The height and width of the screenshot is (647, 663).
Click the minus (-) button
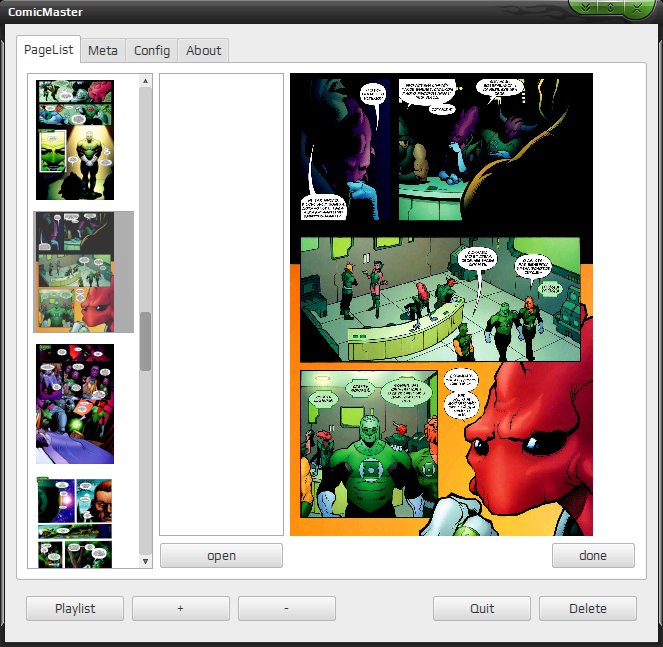click(x=287, y=609)
